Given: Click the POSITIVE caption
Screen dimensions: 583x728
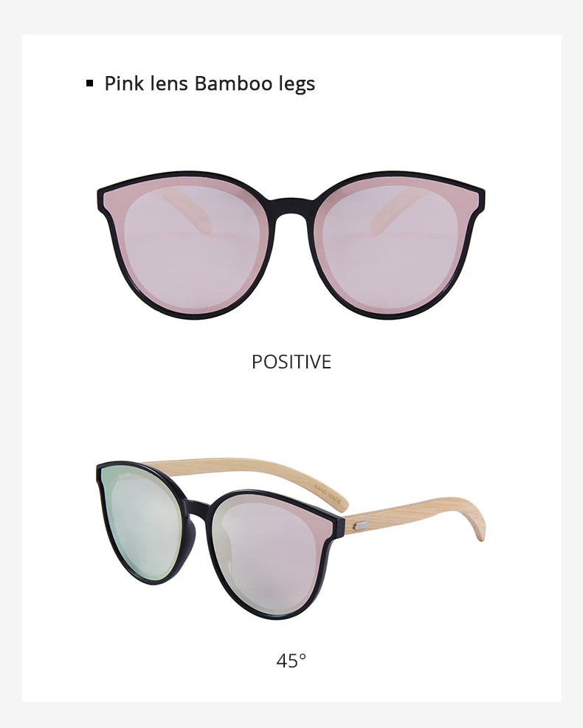Looking at the screenshot, I should coord(291,362).
